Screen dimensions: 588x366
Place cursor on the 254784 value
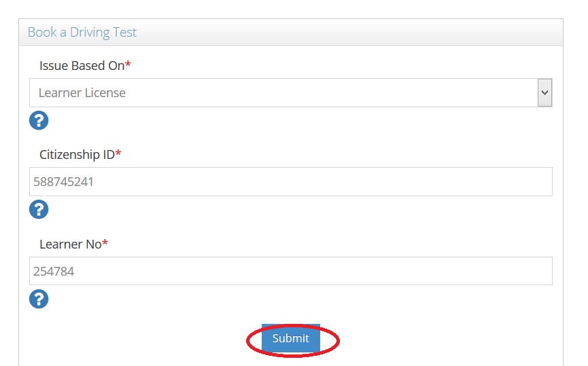54,271
